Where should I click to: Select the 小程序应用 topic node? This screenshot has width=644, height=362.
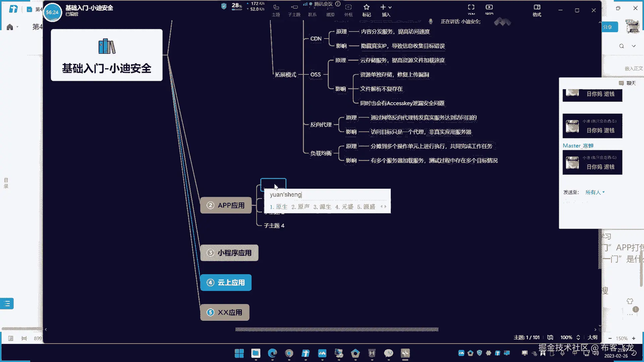(229, 253)
